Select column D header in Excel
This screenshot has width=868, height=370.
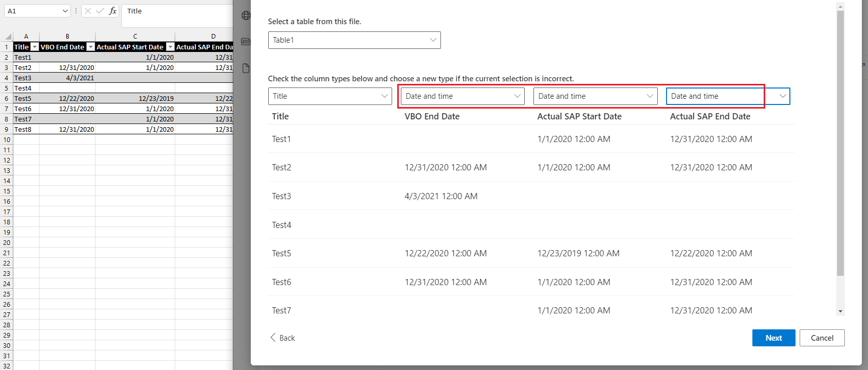coord(204,37)
